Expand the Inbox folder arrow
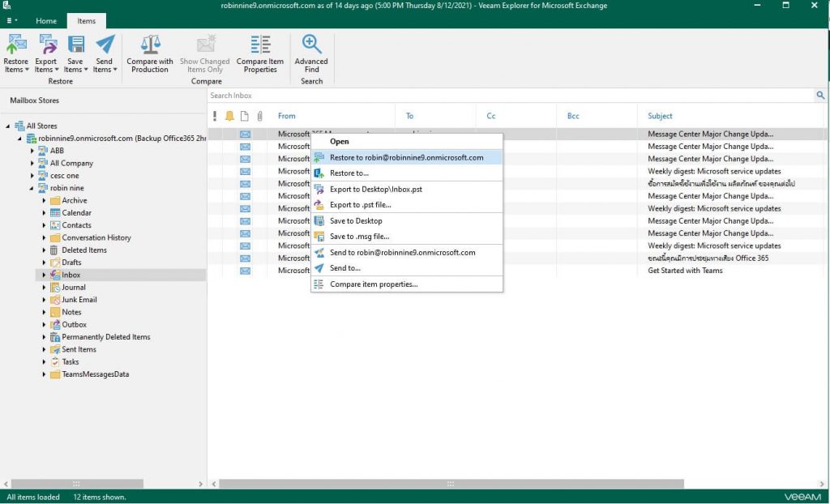The image size is (830, 504). pyautogui.click(x=44, y=275)
